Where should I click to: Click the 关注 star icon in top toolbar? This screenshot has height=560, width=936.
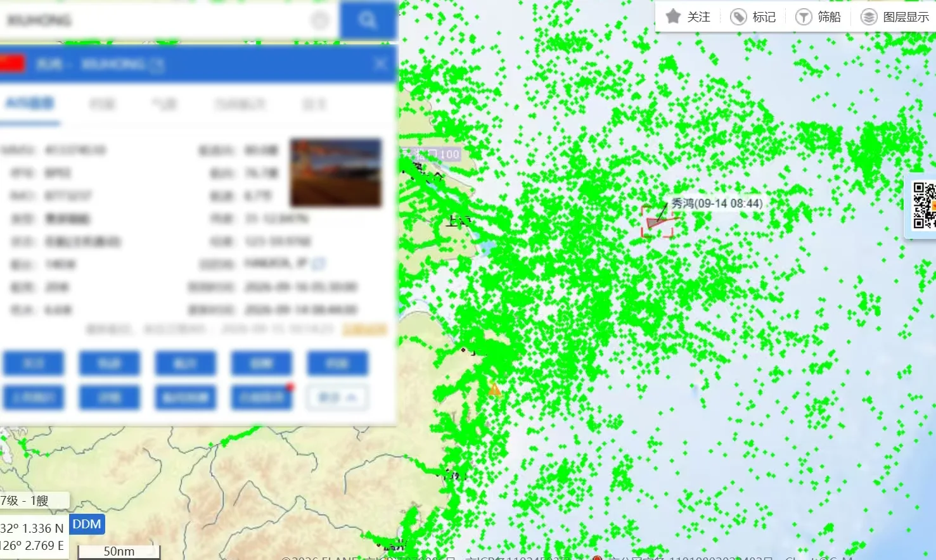pyautogui.click(x=674, y=16)
